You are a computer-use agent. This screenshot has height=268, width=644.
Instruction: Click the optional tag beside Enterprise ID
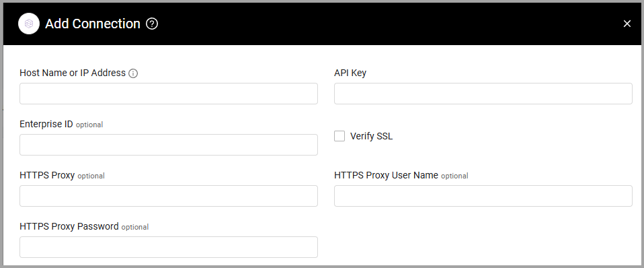[x=89, y=125]
